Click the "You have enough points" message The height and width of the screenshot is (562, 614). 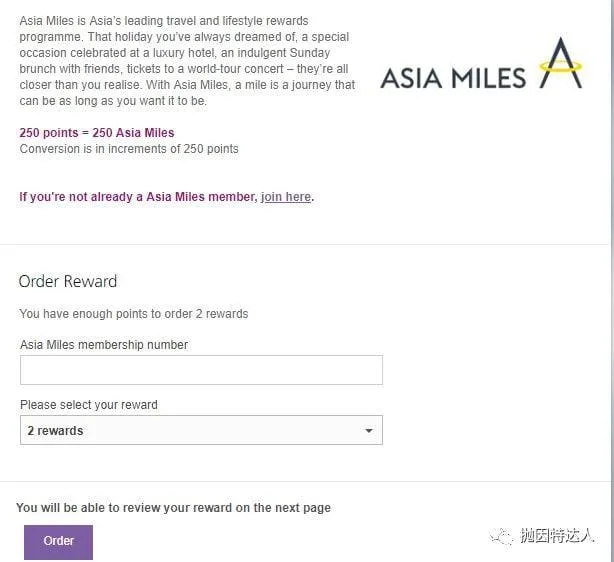[x=134, y=314]
